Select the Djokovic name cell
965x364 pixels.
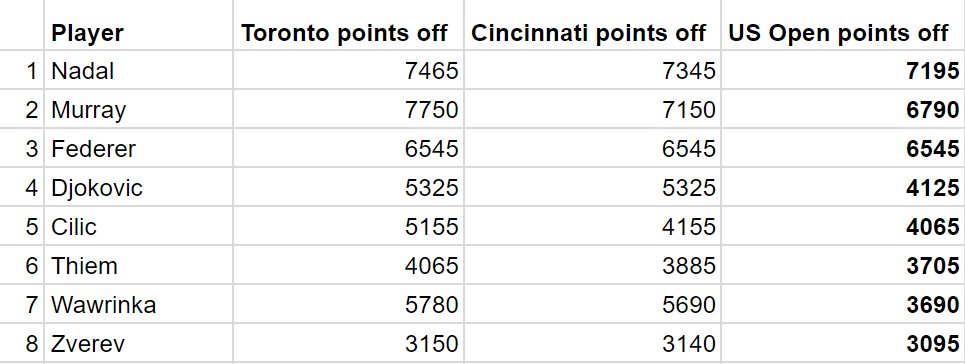(138, 187)
